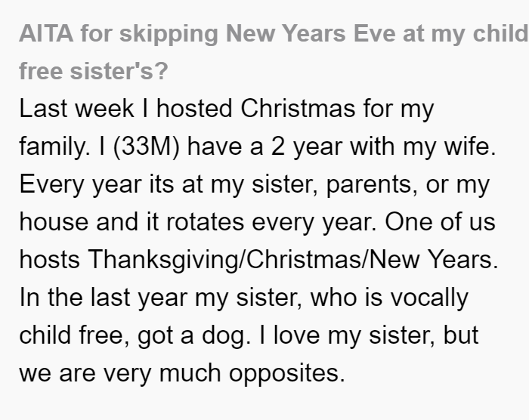
Task: Click the word "skipping" in the title
Action: (169, 35)
